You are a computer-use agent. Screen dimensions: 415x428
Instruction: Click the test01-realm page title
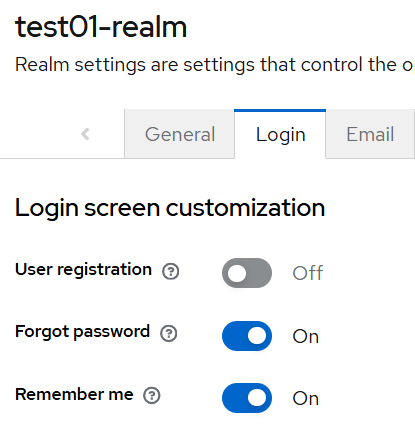tap(101, 27)
